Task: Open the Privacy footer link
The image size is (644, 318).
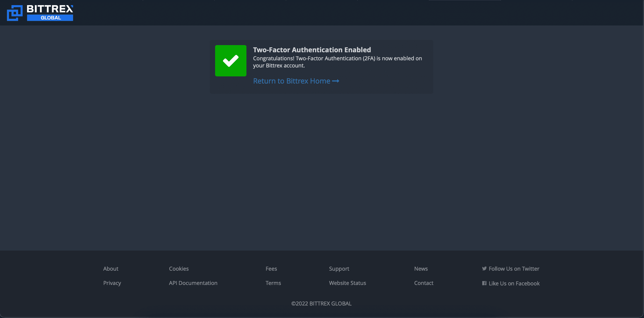Action: pyautogui.click(x=112, y=283)
